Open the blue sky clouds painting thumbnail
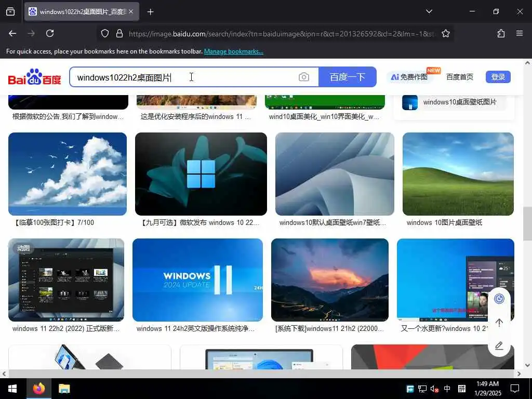The image size is (532, 399). click(x=68, y=174)
